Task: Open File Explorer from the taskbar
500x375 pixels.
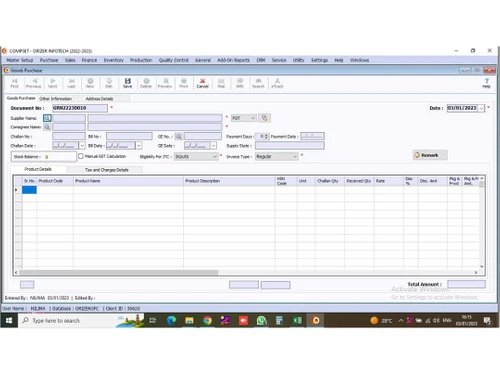Action: coord(189,320)
